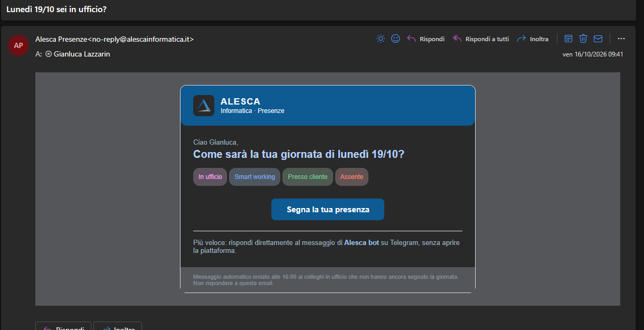This screenshot has height=330, width=644.
Task: Select bold Alesca bot text
Action: coord(362,243)
